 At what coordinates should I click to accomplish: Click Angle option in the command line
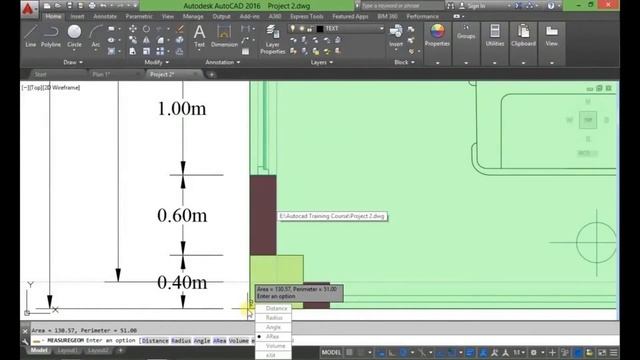coord(202,340)
